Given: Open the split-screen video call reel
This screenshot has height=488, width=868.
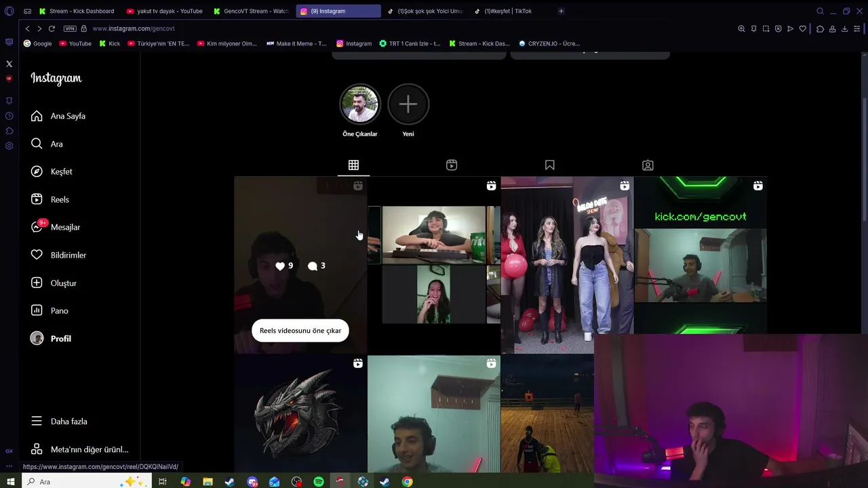Looking at the screenshot, I should (x=434, y=265).
